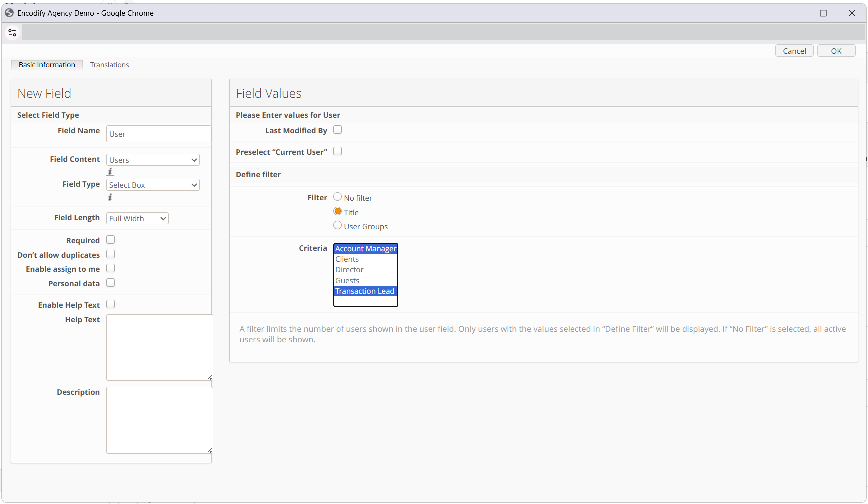Enable Don't allow duplicates checkbox
868x504 pixels.
pyautogui.click(x=111, y=254)
